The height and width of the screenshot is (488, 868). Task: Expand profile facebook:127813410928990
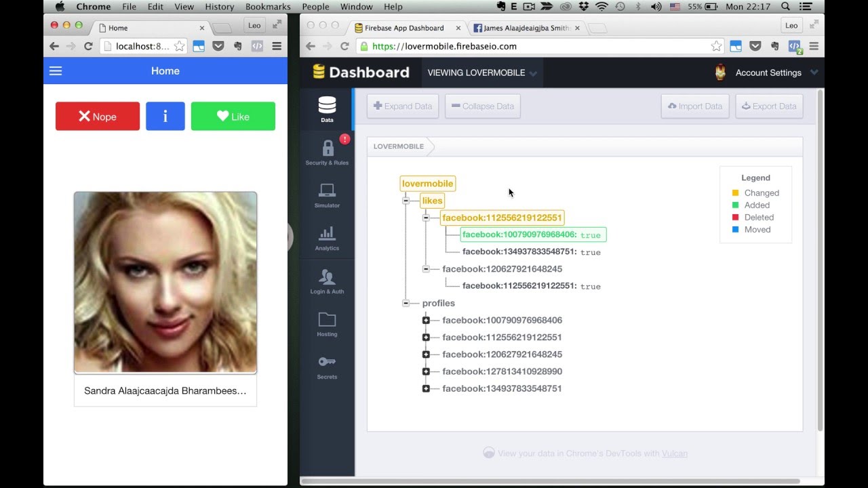426,371
